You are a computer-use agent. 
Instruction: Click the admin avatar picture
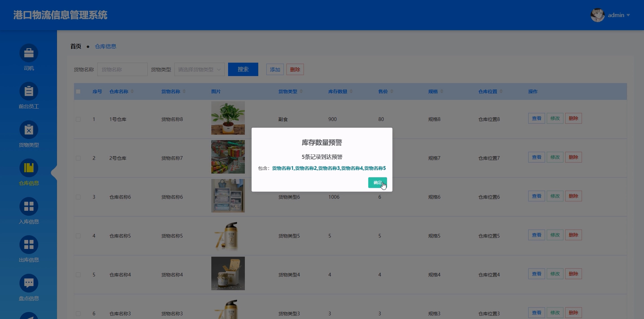597,15
